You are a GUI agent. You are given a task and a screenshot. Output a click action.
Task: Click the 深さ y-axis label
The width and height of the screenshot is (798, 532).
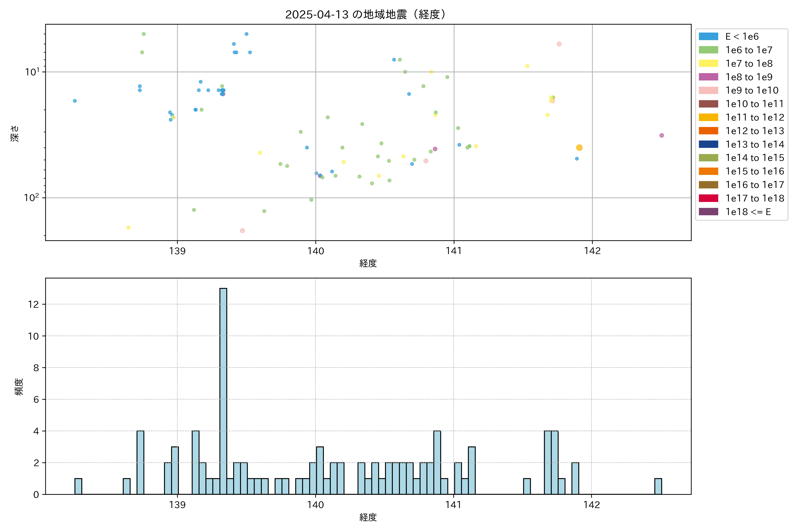(15, 133)
